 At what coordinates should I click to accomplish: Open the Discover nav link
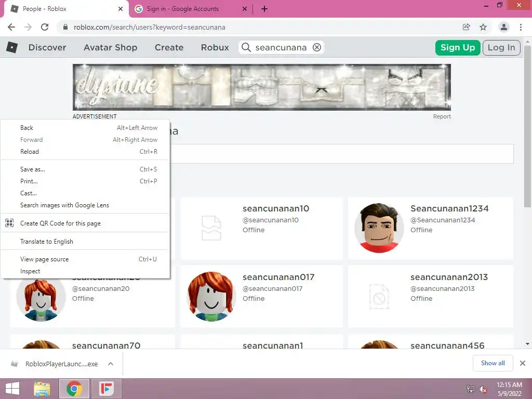(x=47, y=47)
